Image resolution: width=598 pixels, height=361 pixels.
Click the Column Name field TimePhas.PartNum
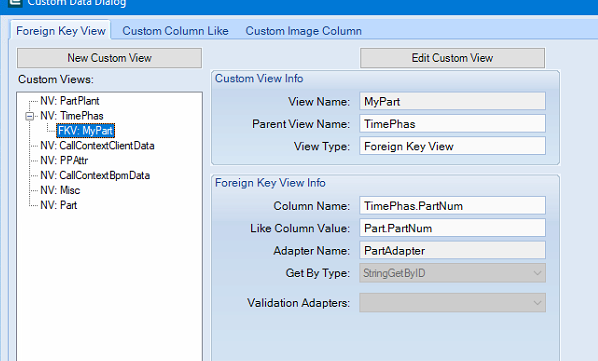(452, 206)
